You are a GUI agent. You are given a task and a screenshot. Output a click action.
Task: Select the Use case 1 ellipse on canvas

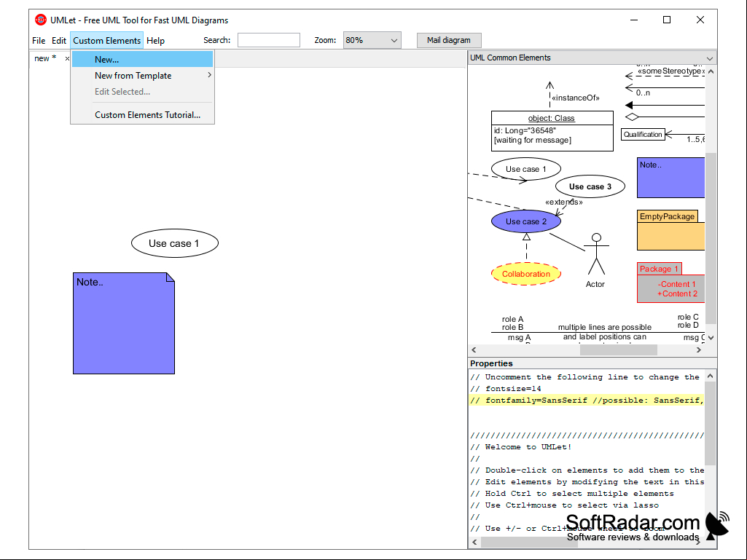pos(175,243)
